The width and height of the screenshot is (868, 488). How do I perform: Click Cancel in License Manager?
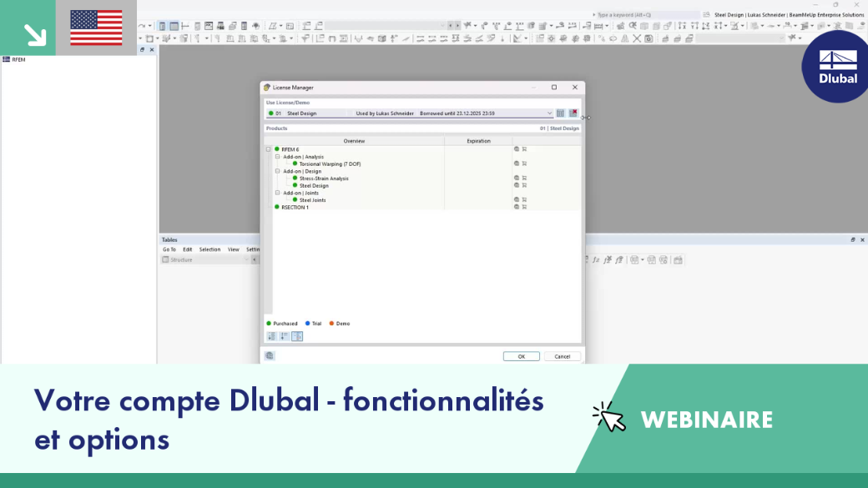(563, 356)
